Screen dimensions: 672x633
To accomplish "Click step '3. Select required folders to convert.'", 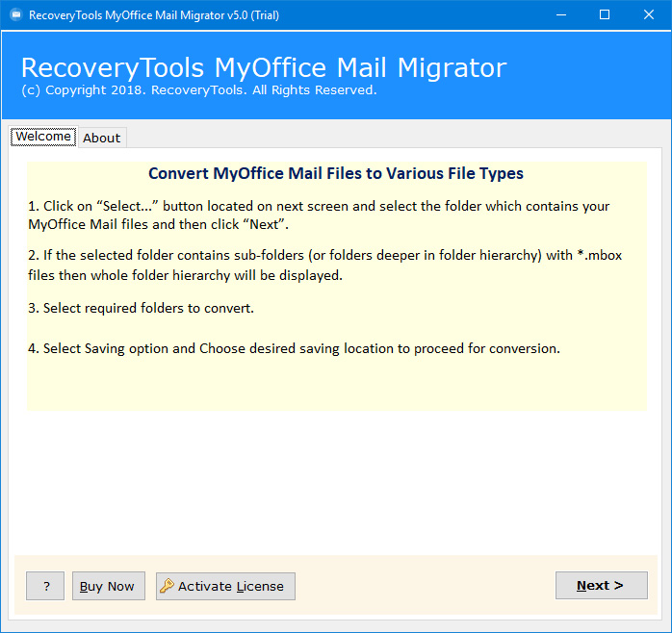I will coord(141,308).
